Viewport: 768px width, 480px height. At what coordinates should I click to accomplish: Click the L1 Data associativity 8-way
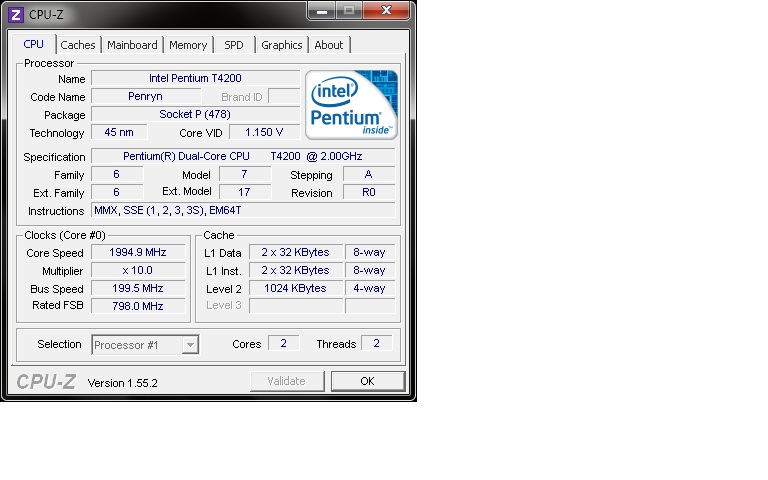(370, 252)
